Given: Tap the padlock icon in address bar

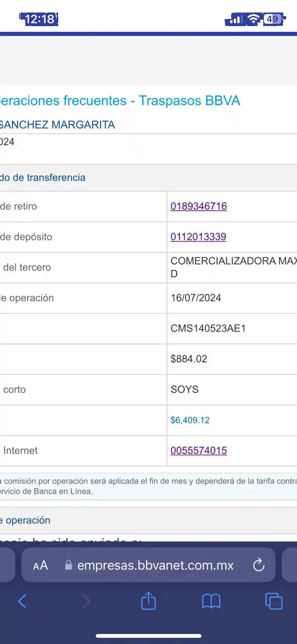Looking at the screenshot, I should [69, 565].
